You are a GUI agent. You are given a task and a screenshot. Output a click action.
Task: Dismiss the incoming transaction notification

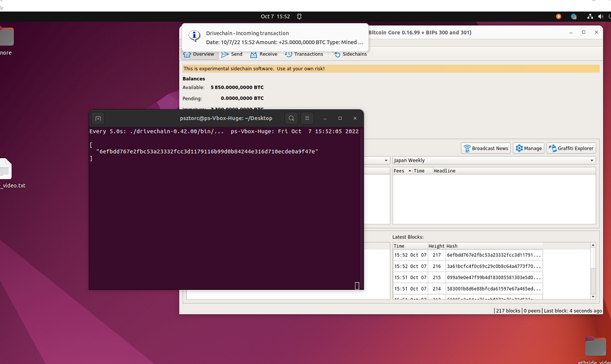coord(275,38)
